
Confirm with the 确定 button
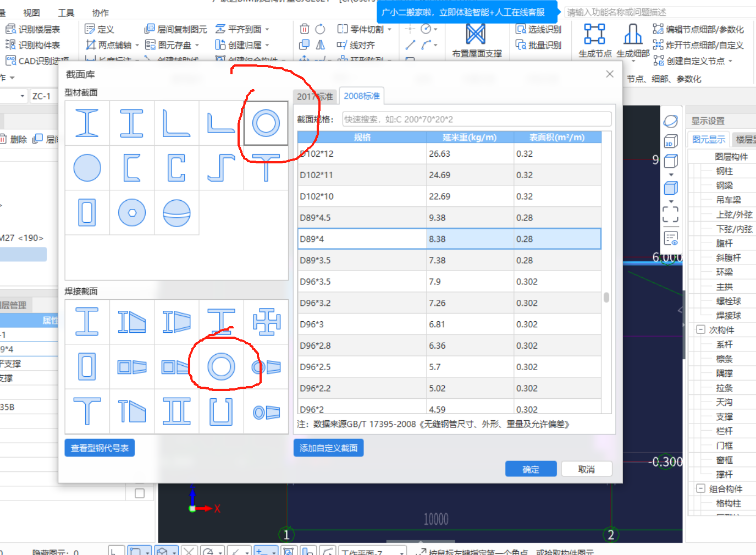click(x=531, y=469)
